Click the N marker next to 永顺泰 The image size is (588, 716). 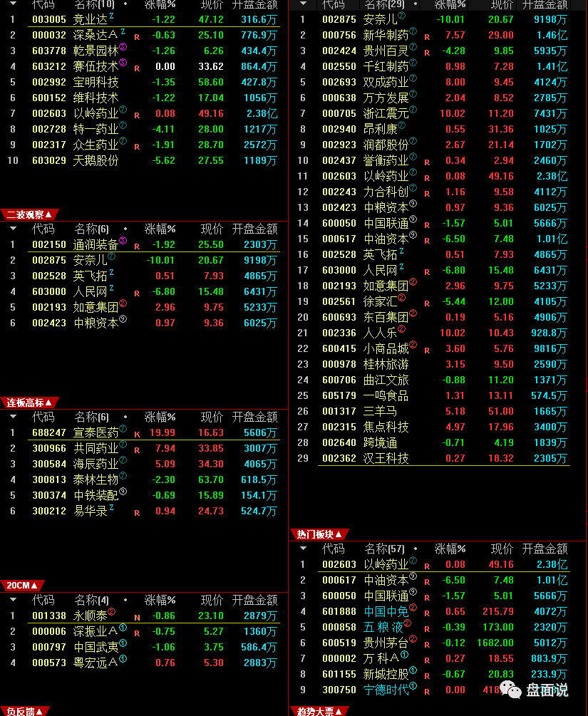point(137,618)
